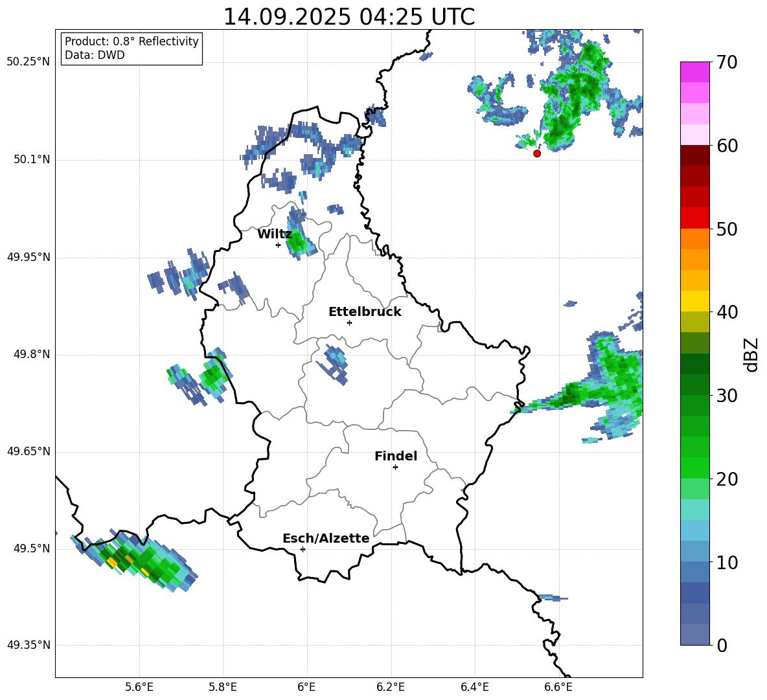
Task: Pick the dark maroon band just below 60 dBZ
Action: (x=694, y=155)
